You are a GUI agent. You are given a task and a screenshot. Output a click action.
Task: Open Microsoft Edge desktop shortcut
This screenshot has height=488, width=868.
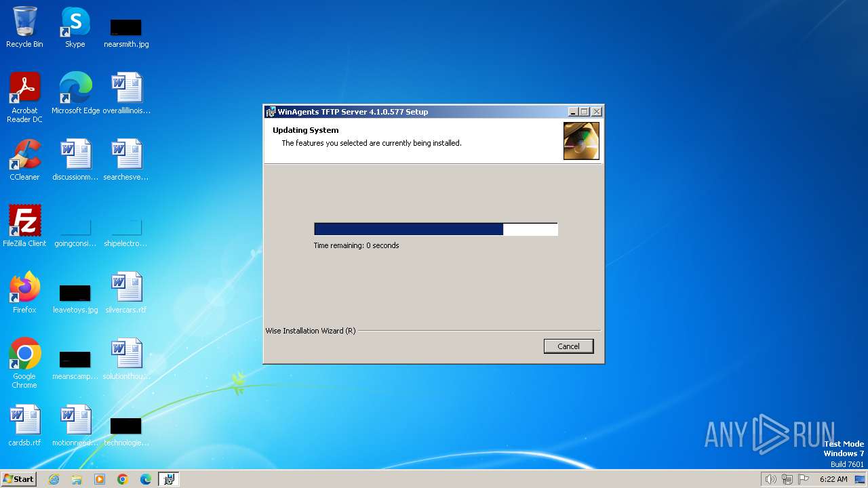click(x=75, y=94)
